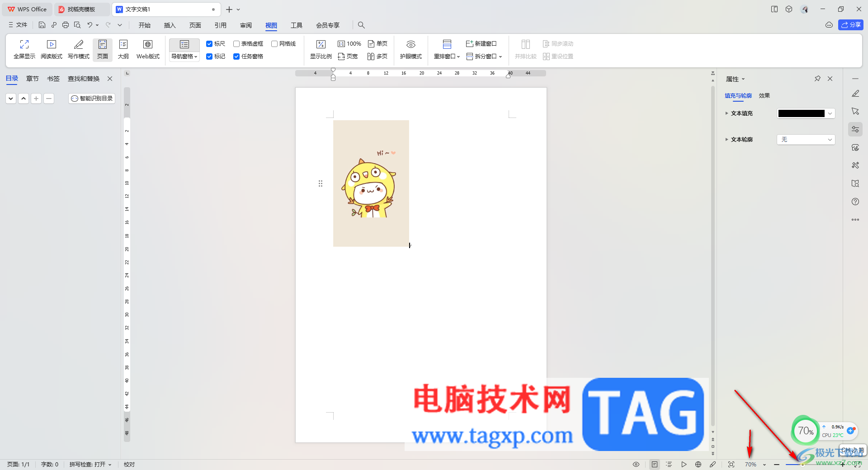The width and height of the screenshot is (868, 470).
Task: Enable the 网格线 gridlines checkbox
Action: (x=274, y=44)
